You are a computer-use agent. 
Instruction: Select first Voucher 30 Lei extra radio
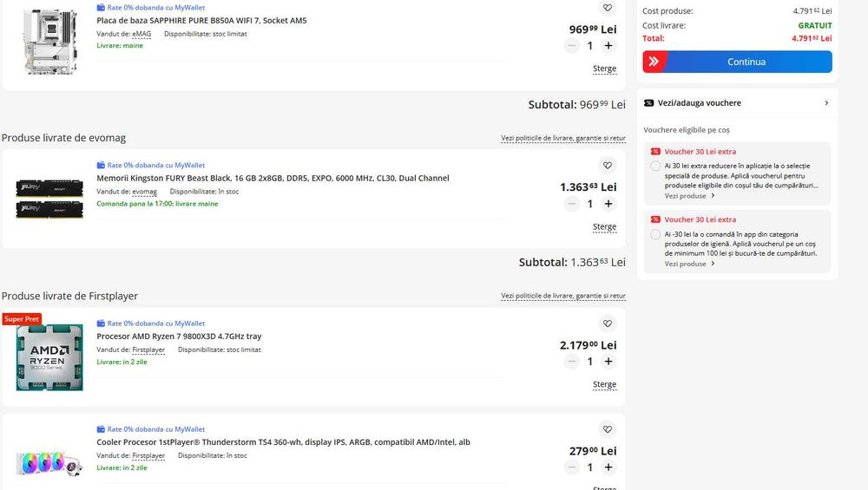click(655, 166)
